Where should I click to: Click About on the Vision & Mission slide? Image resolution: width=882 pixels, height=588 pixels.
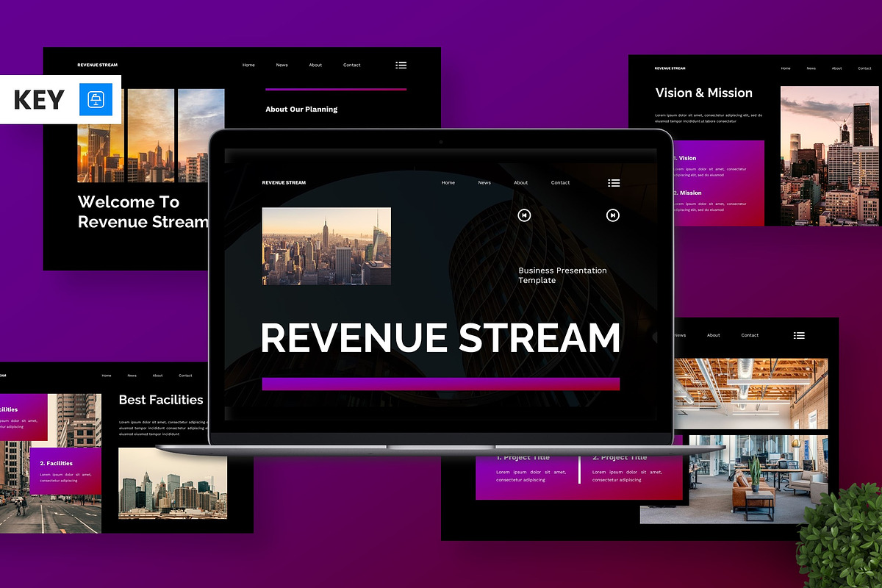pyautogui.click(x=836, y=68)
